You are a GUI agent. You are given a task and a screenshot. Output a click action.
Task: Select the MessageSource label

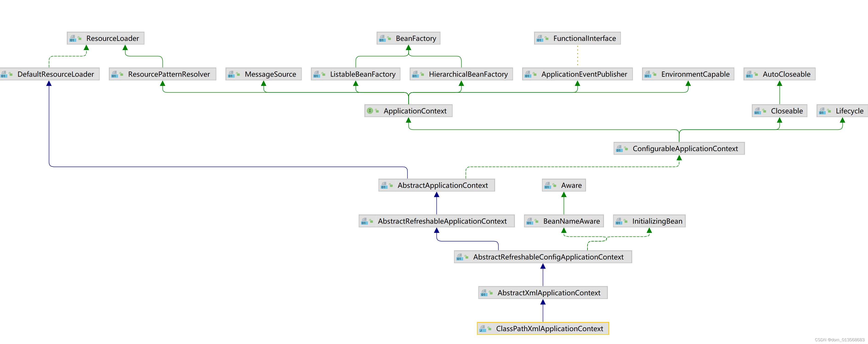(270, 74)
